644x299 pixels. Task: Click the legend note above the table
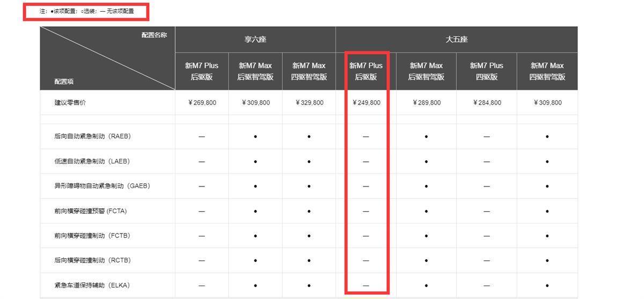point(87,11)
